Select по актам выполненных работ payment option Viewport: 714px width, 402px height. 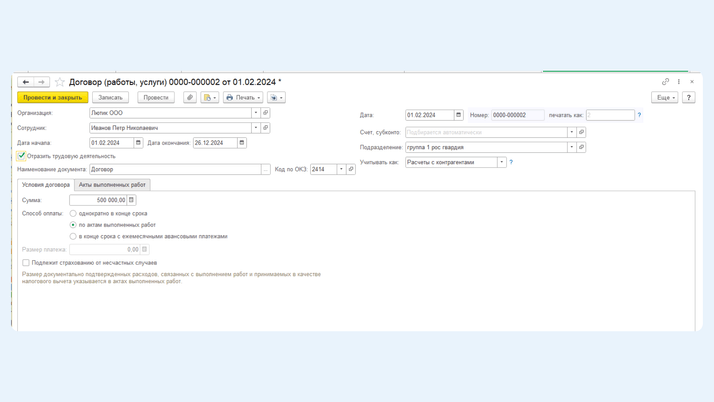tap(73, 225)
